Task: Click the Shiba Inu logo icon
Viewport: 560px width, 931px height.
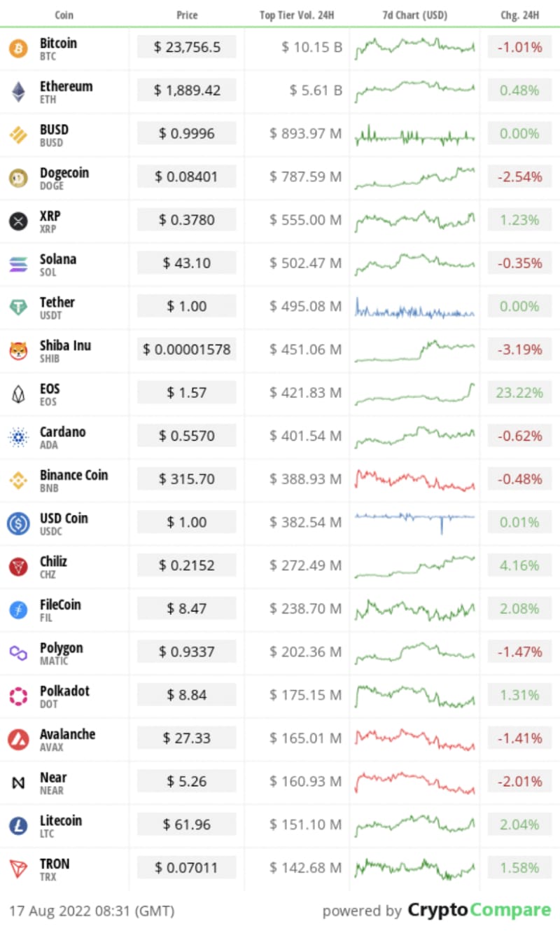Action: click(x=18, y=351)
